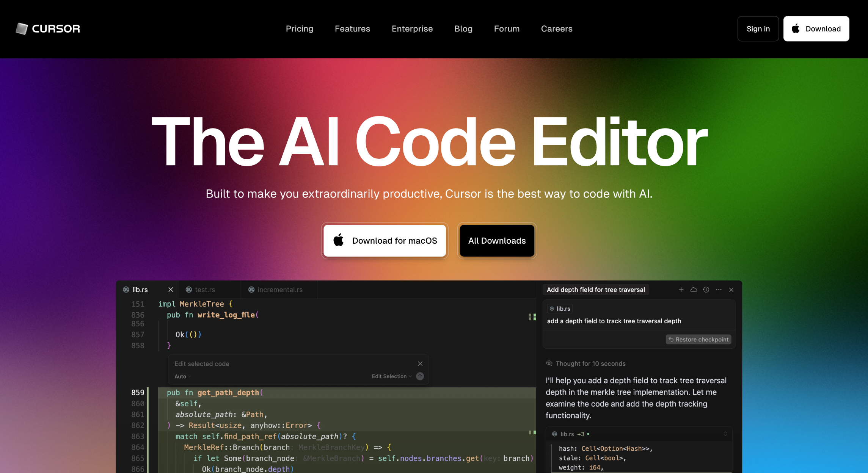
Task: Expand the Edit Selection dropdown
Action: [x=391, y=376]
